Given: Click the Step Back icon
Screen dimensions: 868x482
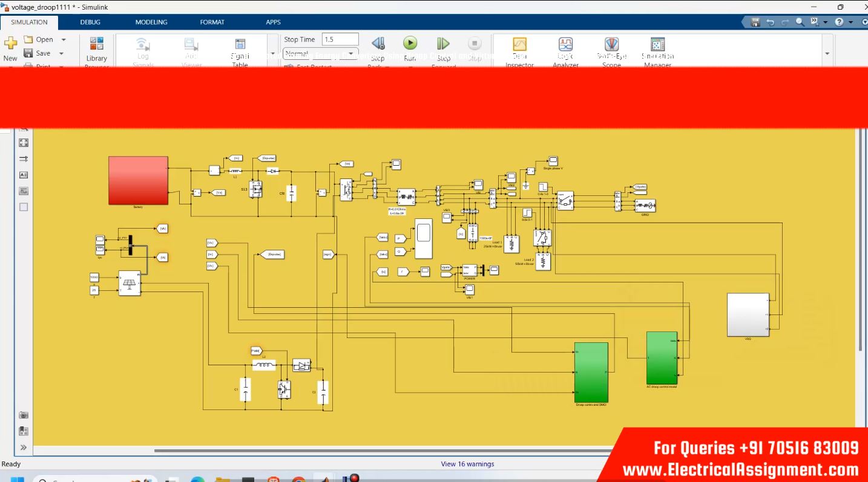Looking at the screenshot, I should point(378,44).
